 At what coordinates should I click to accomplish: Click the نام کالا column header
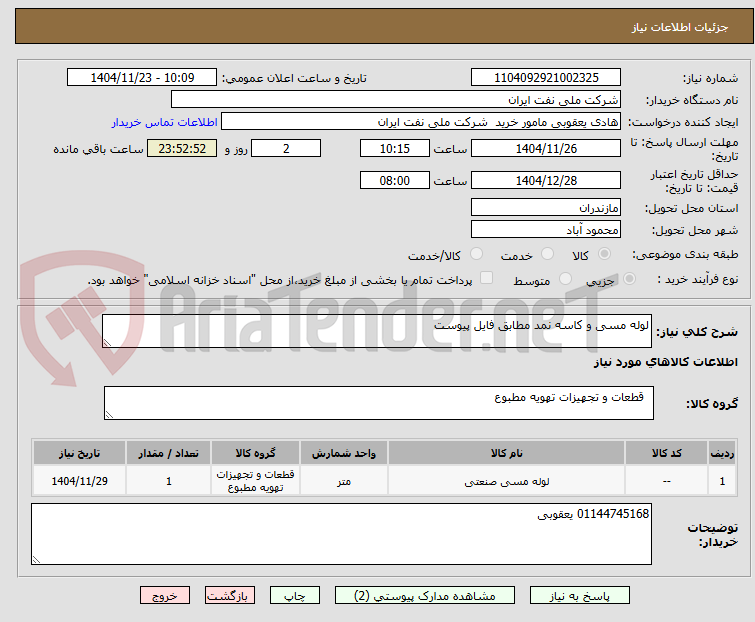[507, 453]
